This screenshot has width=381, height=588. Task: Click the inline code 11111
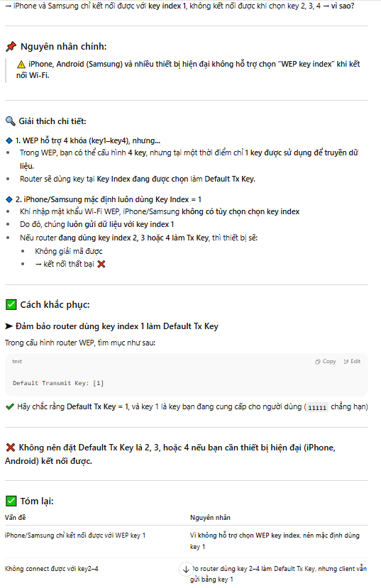point(317,407)
